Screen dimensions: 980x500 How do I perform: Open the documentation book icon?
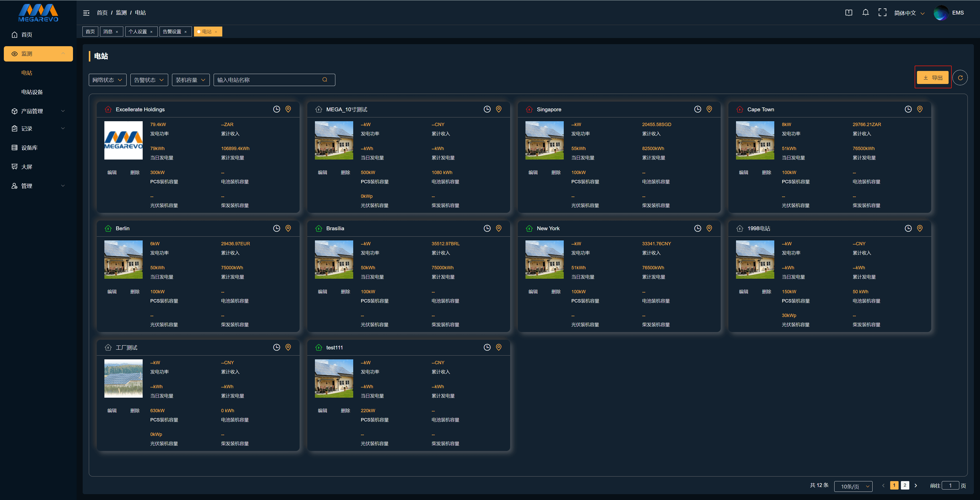(x=848, y=13)
